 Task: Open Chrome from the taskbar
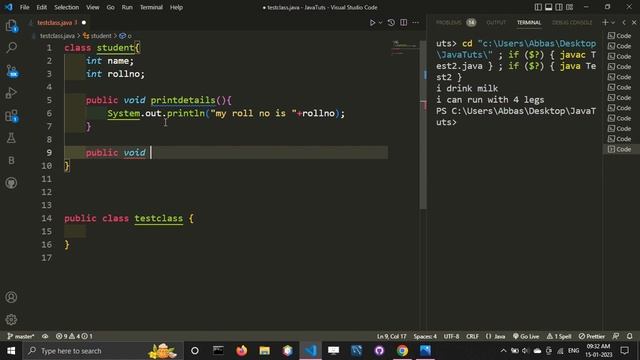click(x=402, y=351)
